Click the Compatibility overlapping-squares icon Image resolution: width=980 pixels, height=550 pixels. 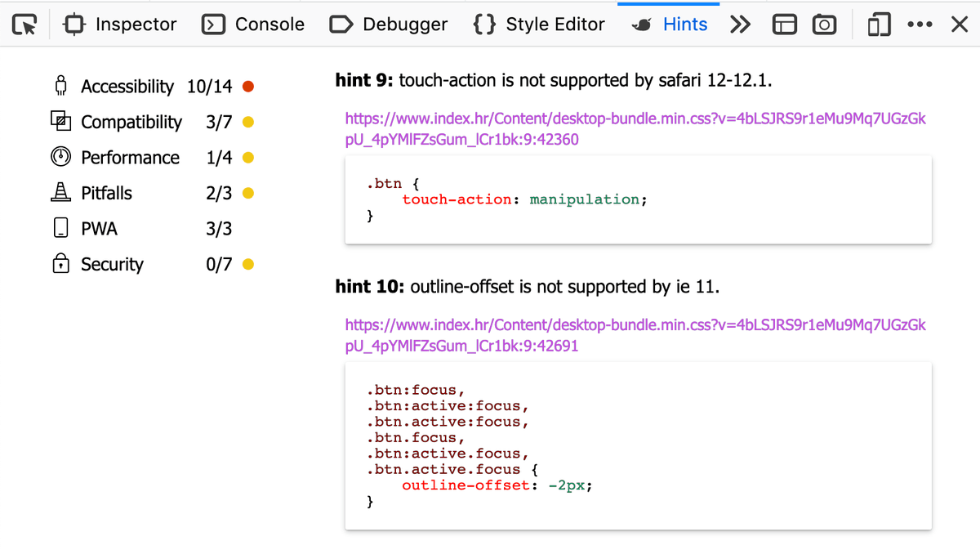click(60, 121)
